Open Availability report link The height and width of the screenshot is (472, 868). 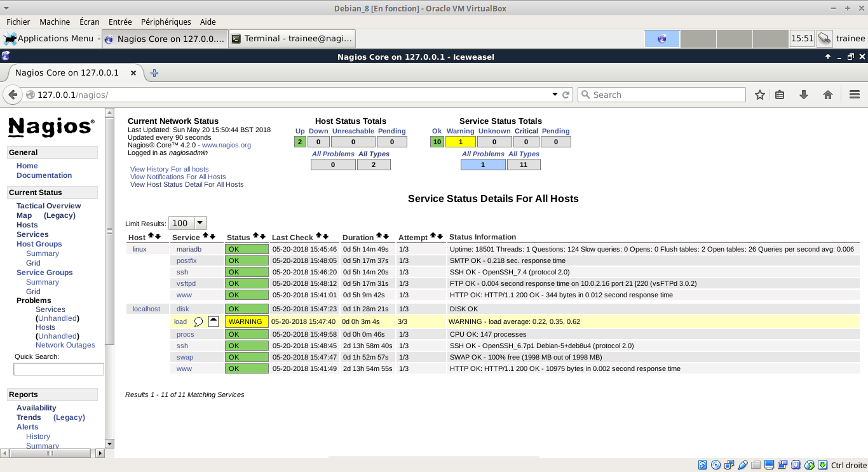36,408
